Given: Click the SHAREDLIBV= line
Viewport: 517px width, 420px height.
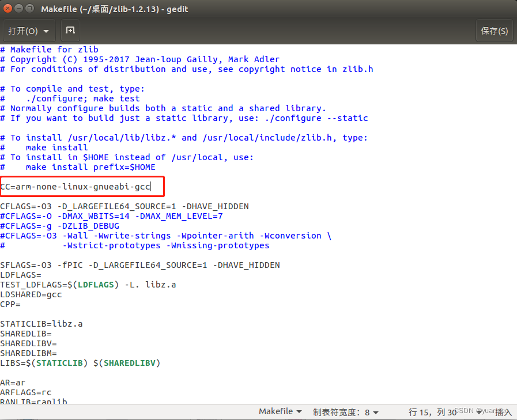Looking at the screenshot, I should pos(28,343).
